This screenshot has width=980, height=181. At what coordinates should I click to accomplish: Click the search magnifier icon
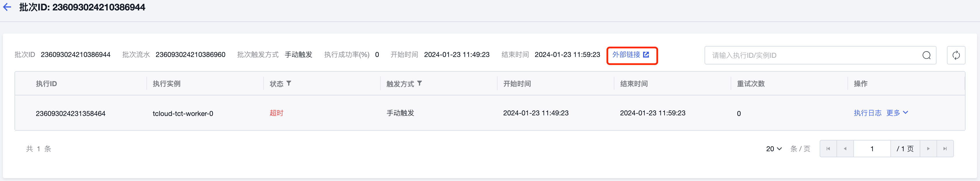[926, 56]
